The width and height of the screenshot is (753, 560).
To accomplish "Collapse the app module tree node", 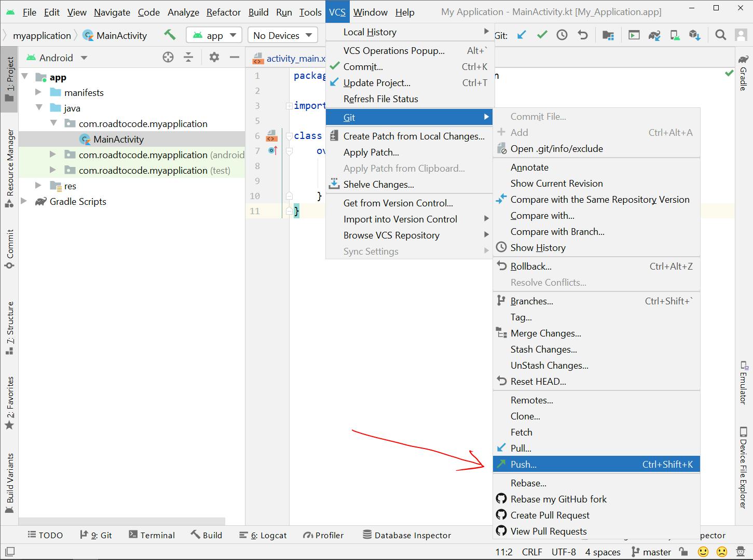I will tap(24, 77).
